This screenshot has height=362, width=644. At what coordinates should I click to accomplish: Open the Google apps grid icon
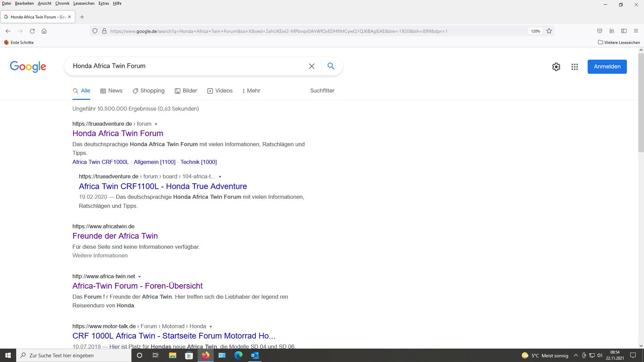click(575, 67)
